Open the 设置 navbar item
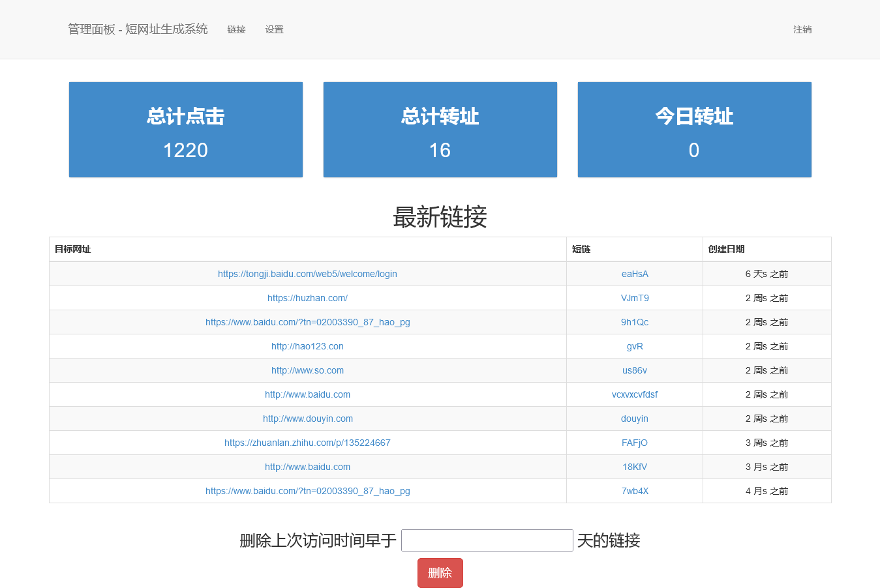The image size is (880, 588). [x=274, y=29]
